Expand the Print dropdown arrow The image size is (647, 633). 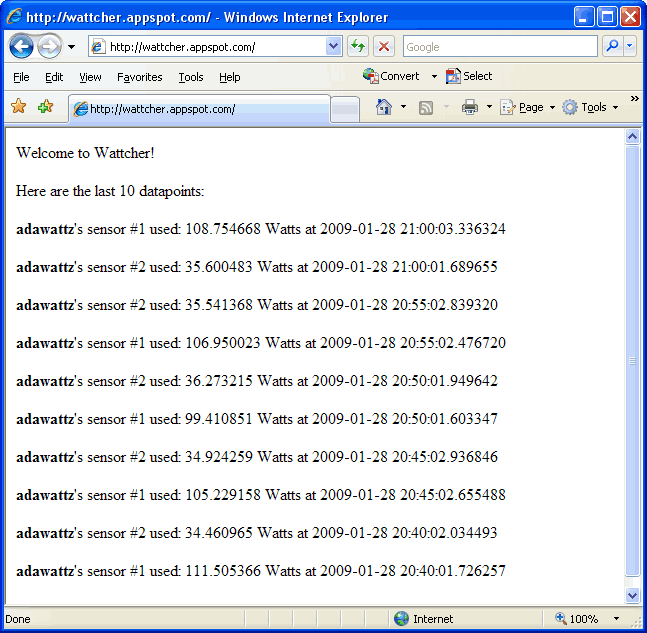[489, 107]
